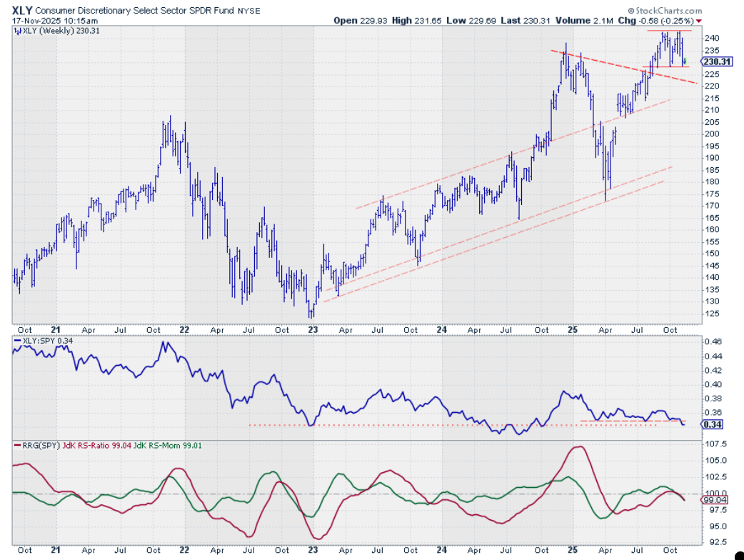Image resolution: width=744 pixels, height=560 pixels.
Task: Click the red RRG(SPY) legend line marker
Action: pyautogui.click(x=19, y=446)
